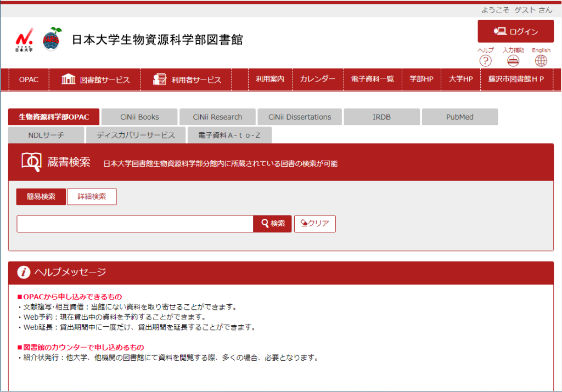Switch to 詳細検索 search mode
The image size is (562, 392).
click(x=92, y=196)
